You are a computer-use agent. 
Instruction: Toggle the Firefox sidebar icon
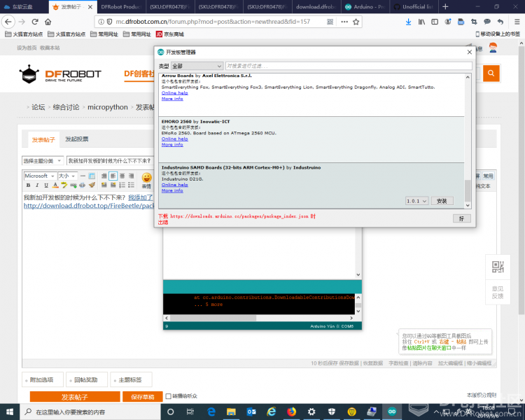point(435,22)
